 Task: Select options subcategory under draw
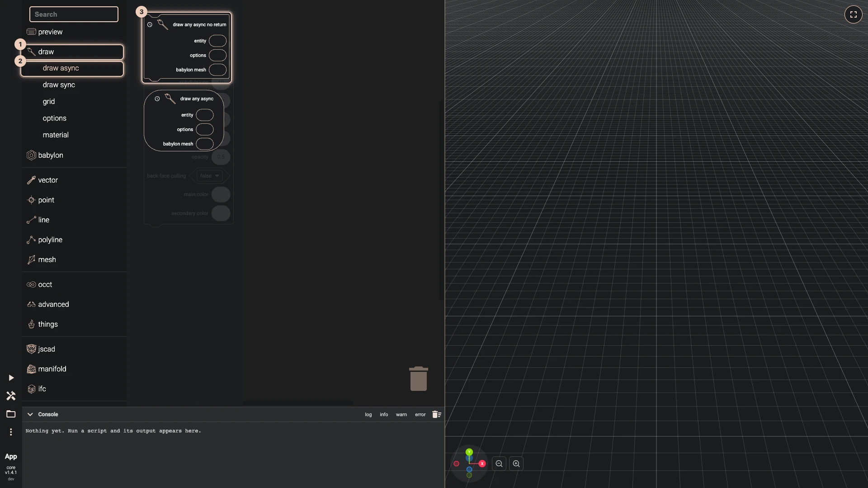74,118
